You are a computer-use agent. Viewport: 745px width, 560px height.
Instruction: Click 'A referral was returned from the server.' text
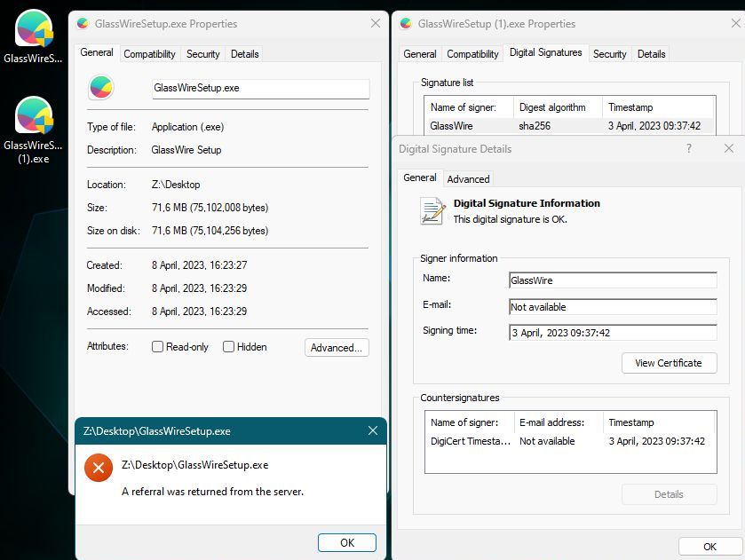pyautogui.click(x=212, y=492)
